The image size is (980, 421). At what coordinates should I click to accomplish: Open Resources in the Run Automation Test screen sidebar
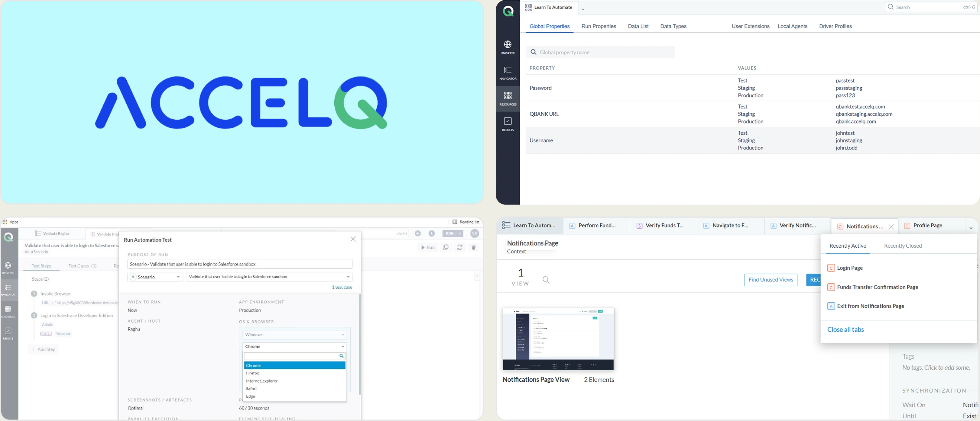(8, 311)
